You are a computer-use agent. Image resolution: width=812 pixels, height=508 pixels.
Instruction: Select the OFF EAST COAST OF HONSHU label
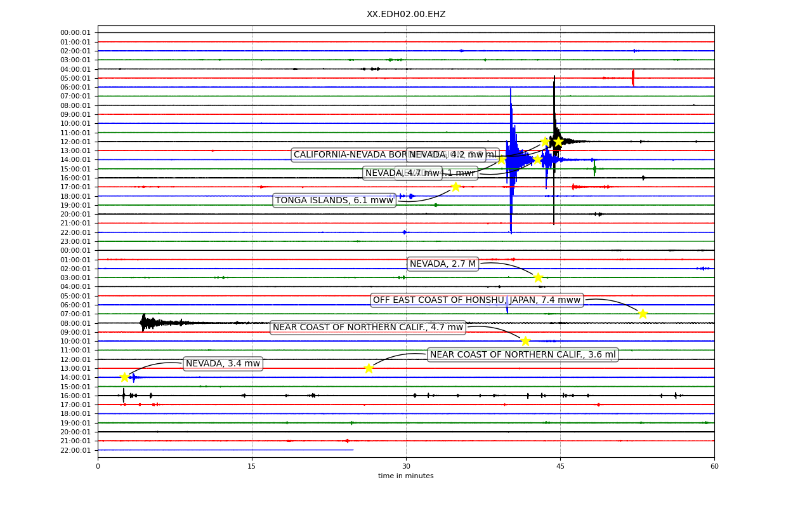[x=476, y=300]
